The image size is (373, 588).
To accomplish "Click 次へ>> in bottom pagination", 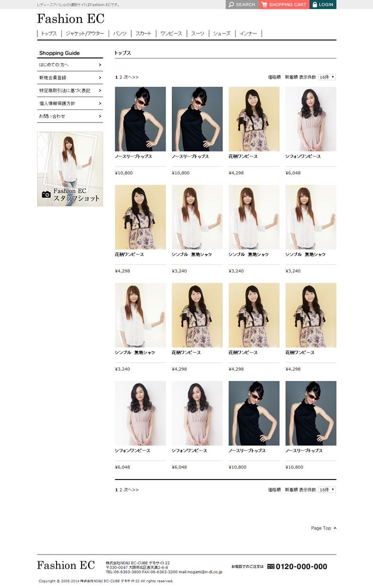I will [x=131, y=490].
